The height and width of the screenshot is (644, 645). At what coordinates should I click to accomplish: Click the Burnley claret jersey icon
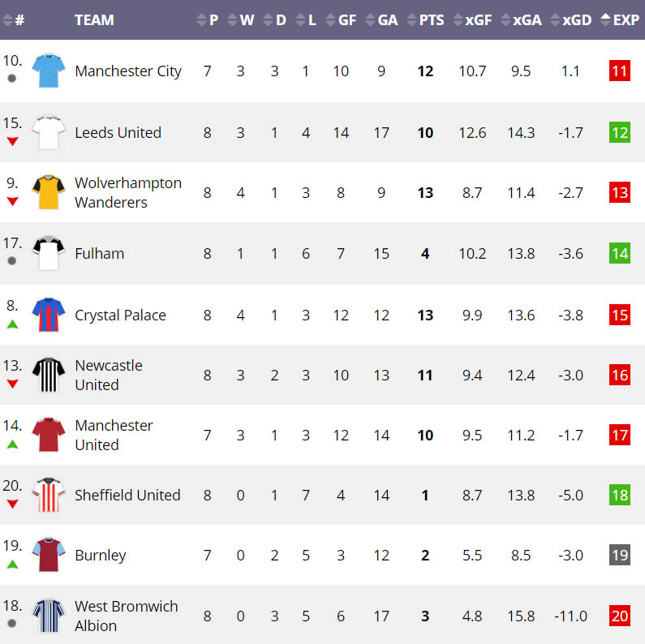tap(48, 555)
